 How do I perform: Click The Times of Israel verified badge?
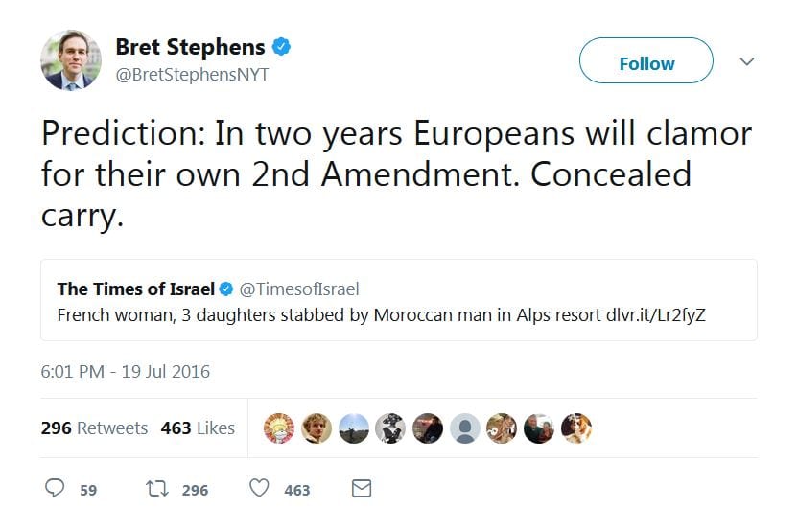click(x=226, y=289)
